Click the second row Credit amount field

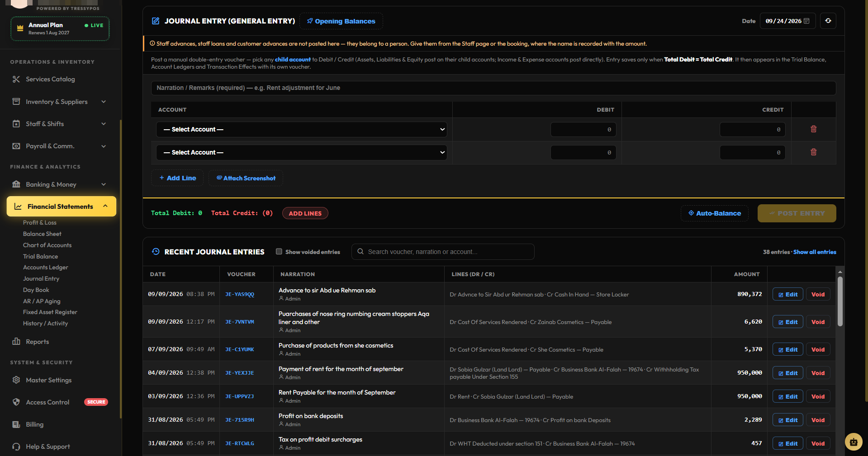[x=752, y=152]
